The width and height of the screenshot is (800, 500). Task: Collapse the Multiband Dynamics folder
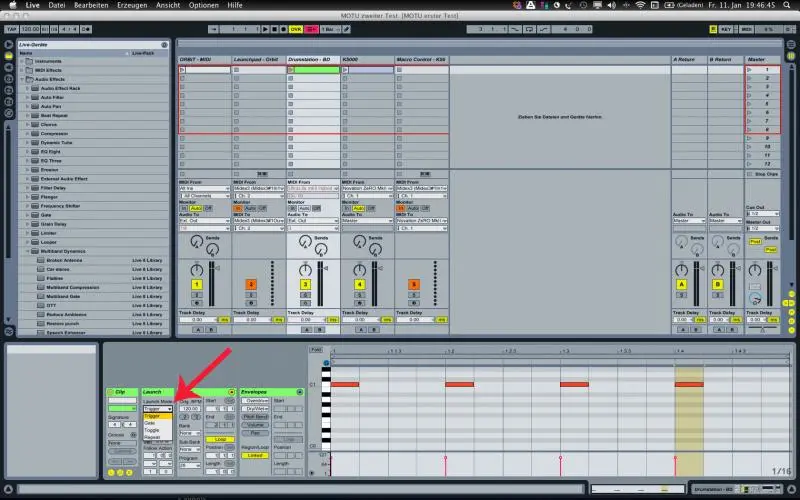click(x=27, y=250)
